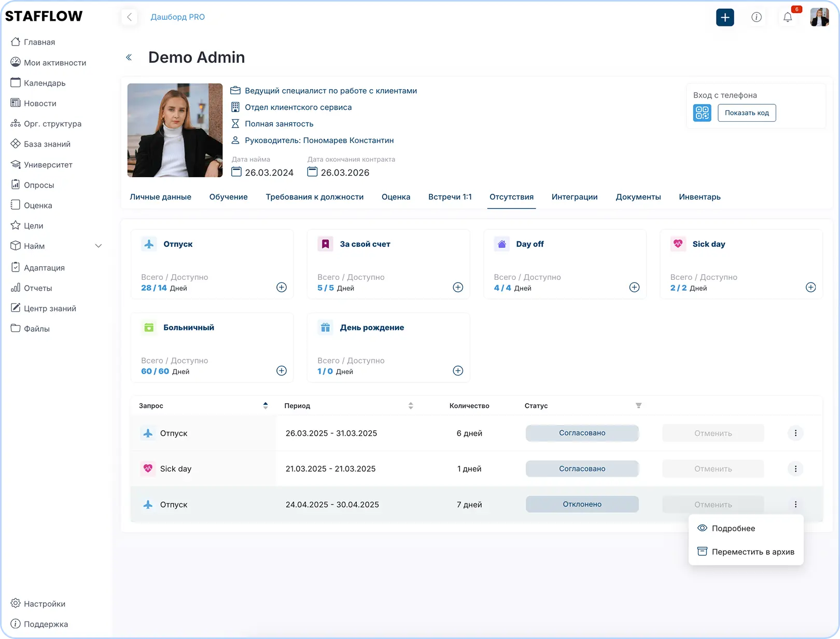Switch to Встречи 1:1 tab
840x639 pixels.
(450, 197)
